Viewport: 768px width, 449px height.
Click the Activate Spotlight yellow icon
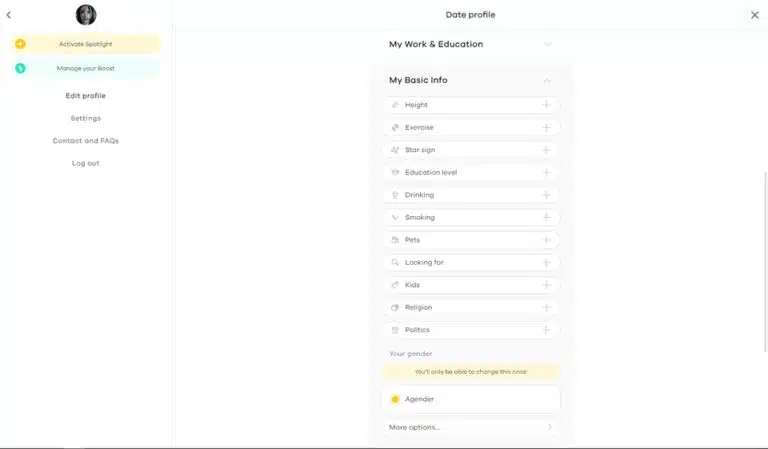click(20, 44)
